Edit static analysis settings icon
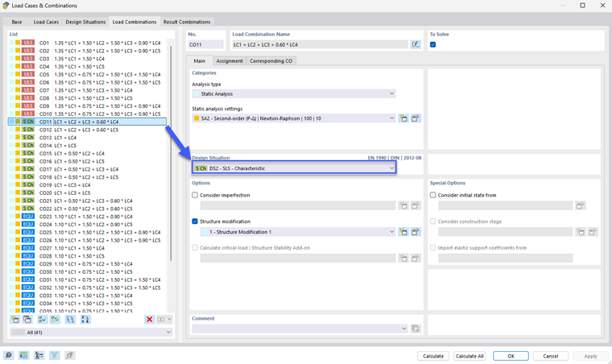The height and width of the screenshot is (364, 612). click(x=416, y=118)
